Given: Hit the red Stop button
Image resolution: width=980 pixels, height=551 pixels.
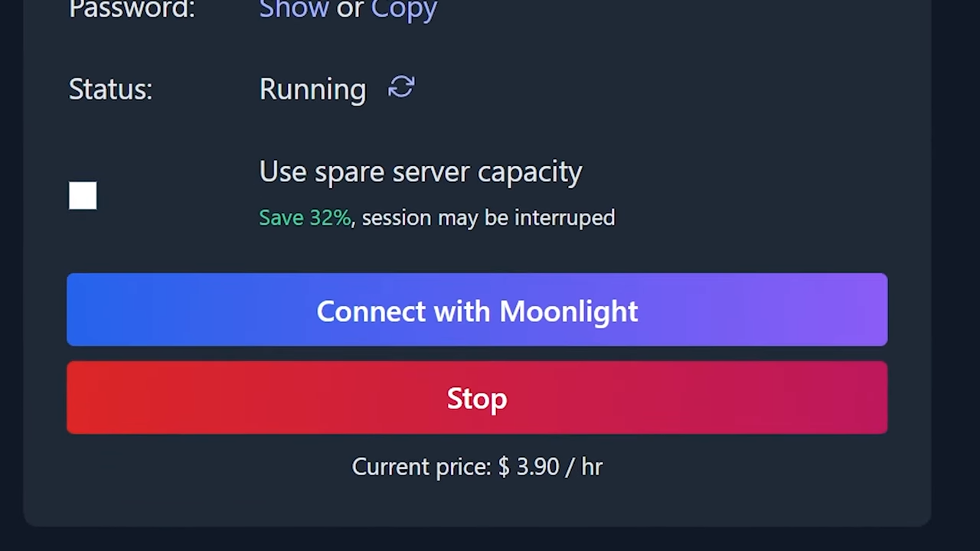Looking at the screenshot, I should (x=477, y=398).
